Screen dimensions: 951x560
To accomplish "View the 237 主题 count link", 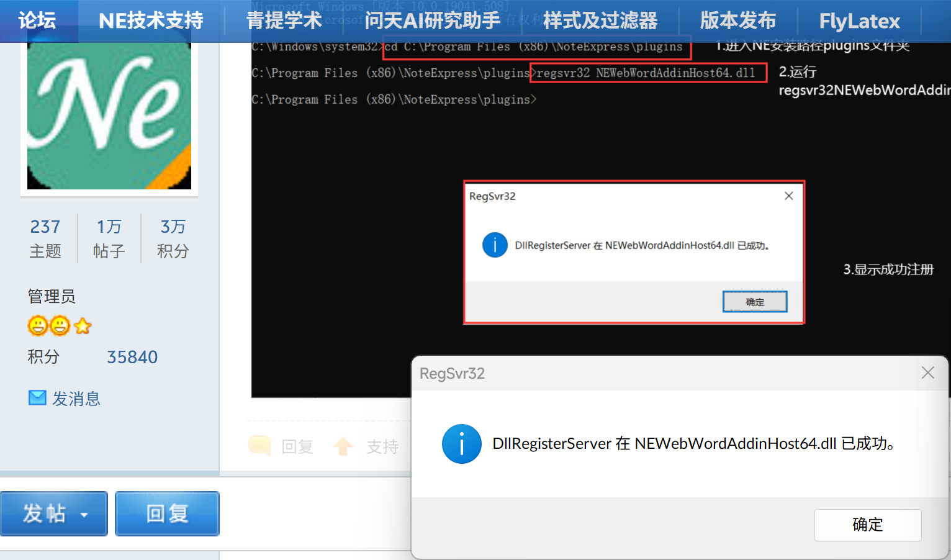I will coord(45,238).
